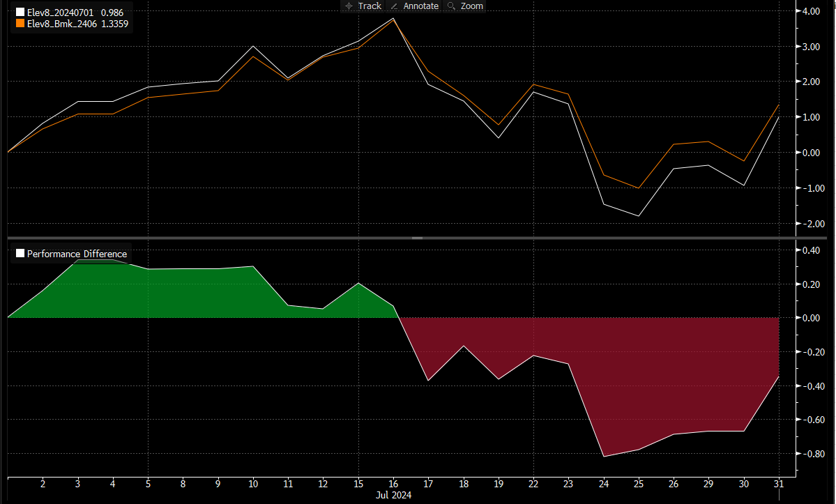836x504 pixels.
Task: Activate the Track button
Action: pyautogui.click(x=363, y=6)
